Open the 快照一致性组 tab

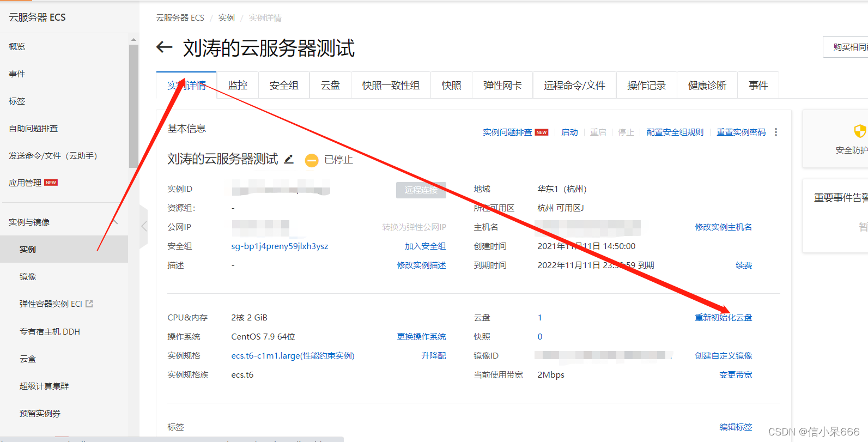391,85
